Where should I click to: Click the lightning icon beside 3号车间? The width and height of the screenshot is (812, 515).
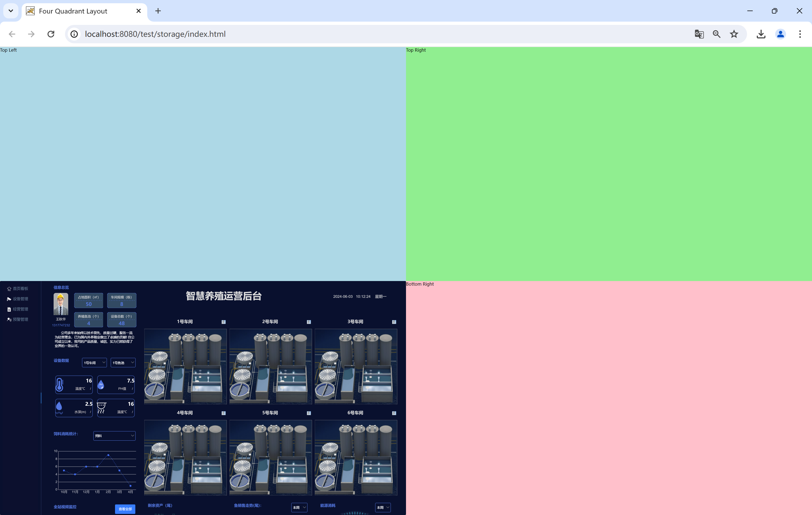coord(394,322)
